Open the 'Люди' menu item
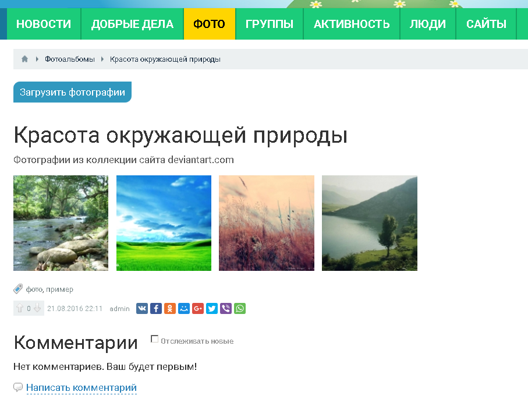This screenshot has height=420, width=528. click(x=427, y=24)
